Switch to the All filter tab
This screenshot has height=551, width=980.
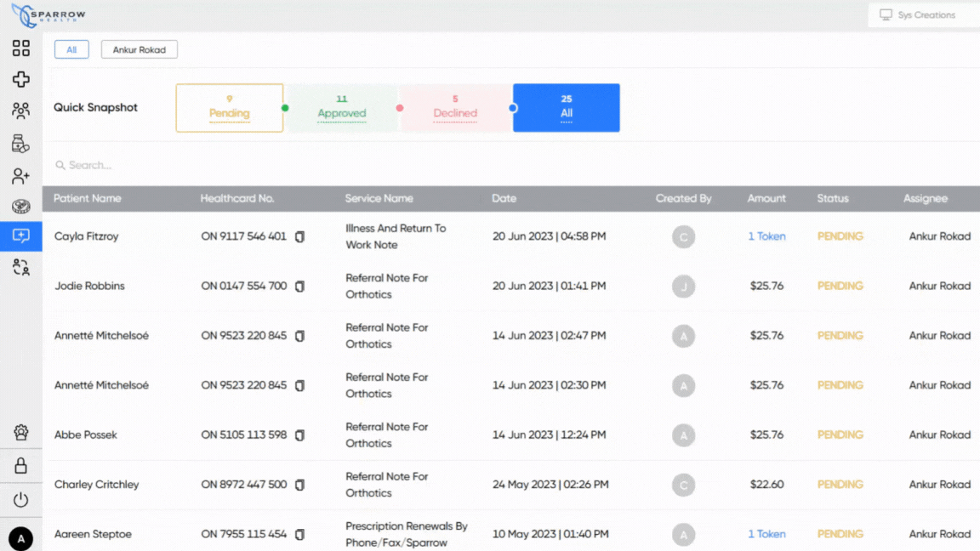pos(71,49)
